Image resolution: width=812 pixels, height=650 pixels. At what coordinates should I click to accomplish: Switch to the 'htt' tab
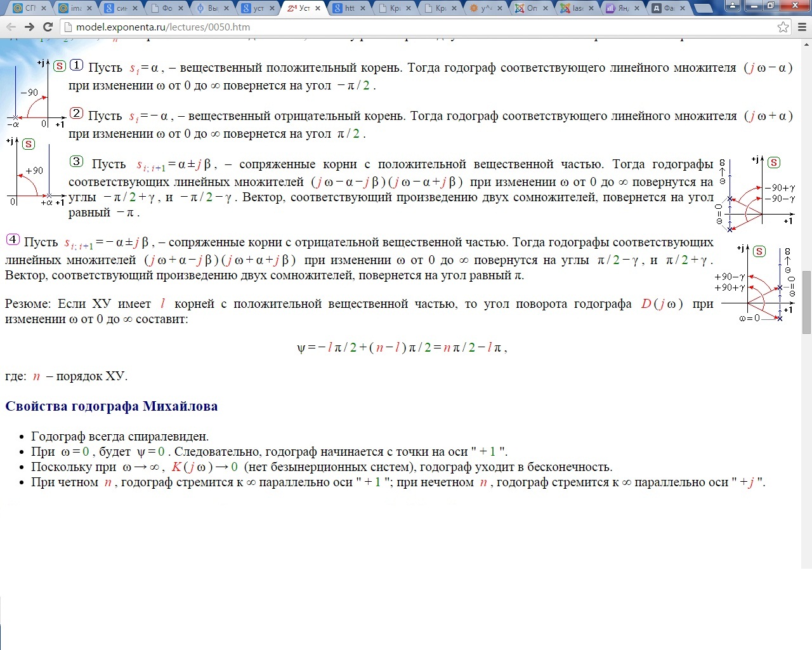click(349, 8)
